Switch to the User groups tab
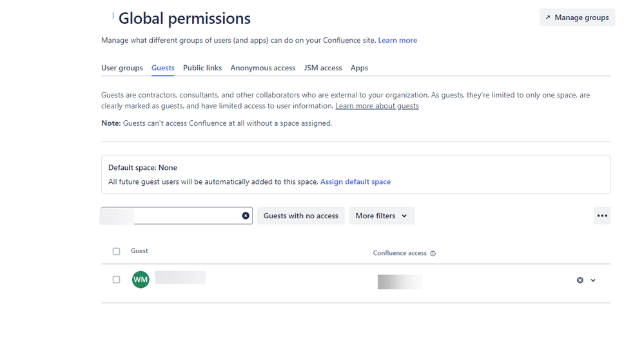 pyautogui.click(x=122, y=68)
